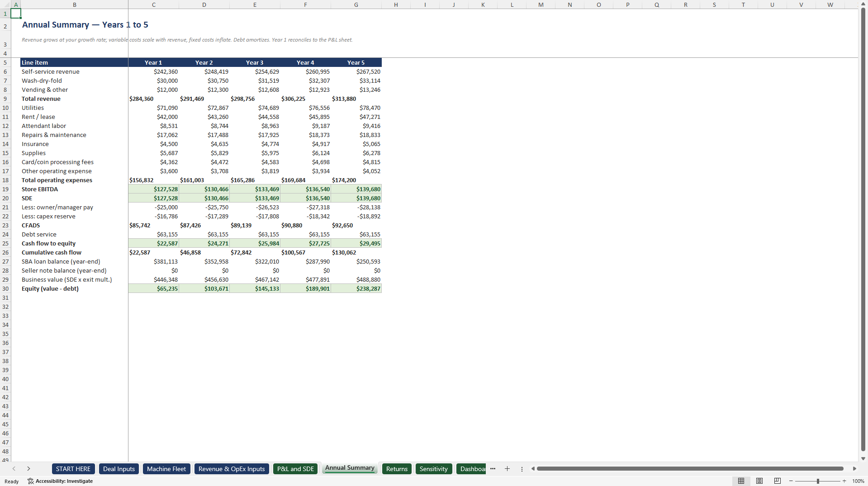Image resolution: width=868 pixels, height=486 pixels.
Task: Open the P&L and SDE sheet tab
Action: tap(295, 469)
